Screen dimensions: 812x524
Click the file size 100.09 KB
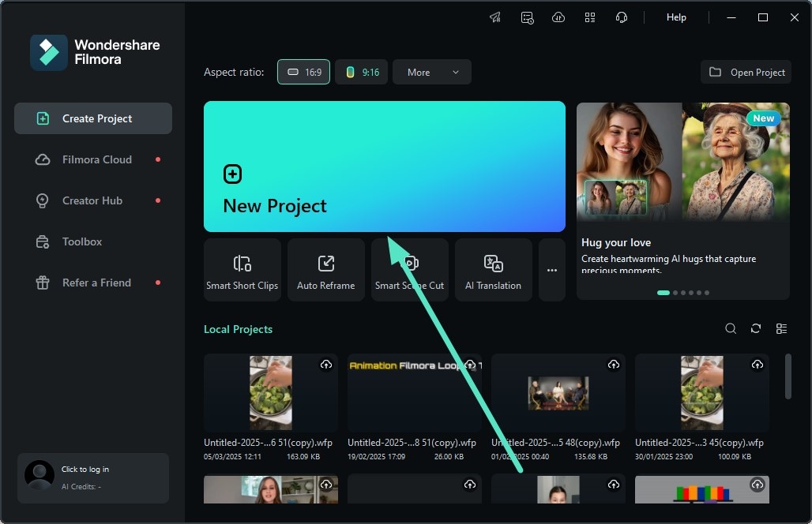point(735,457)
